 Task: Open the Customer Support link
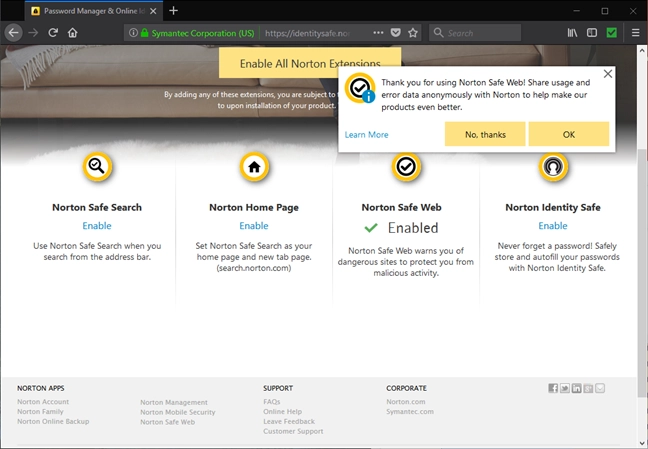pyautogui.click(x=293, y=431)
